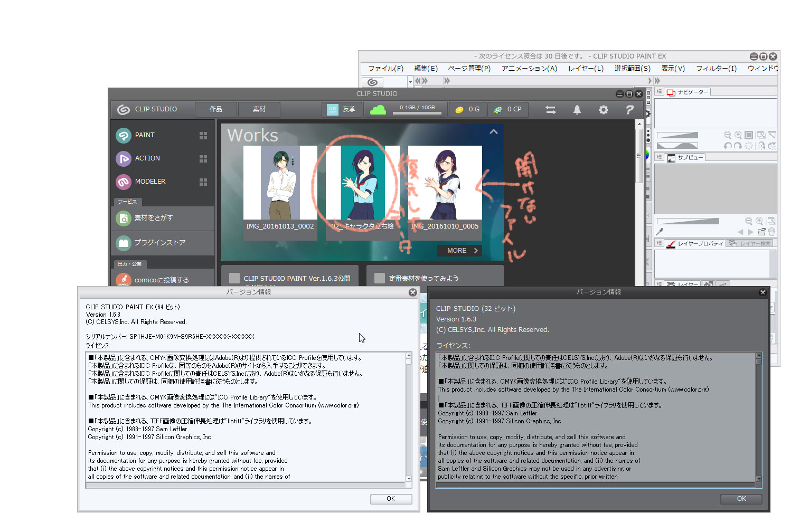Select the レイヤー検索 palette tab
Viewport: 800px width, 532px height.
coord(750,244)
